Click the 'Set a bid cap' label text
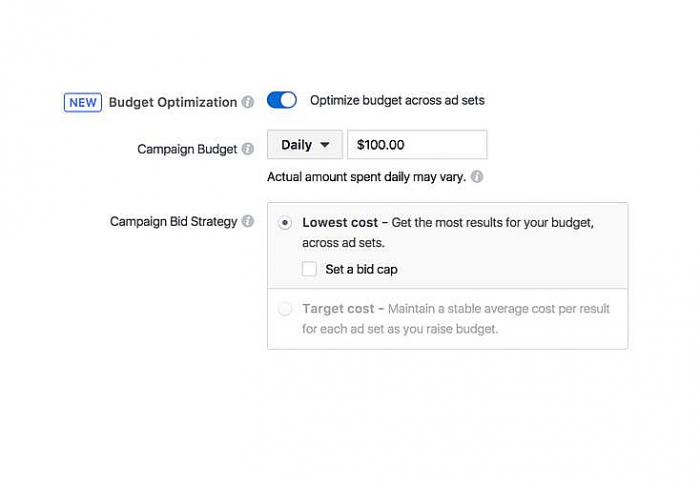 (x=361, y=269)
